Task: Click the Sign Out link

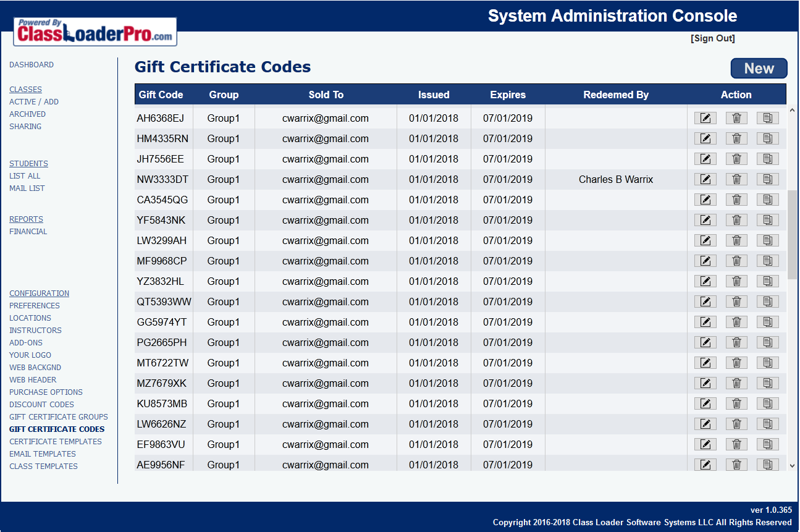Action: [712, 38]
